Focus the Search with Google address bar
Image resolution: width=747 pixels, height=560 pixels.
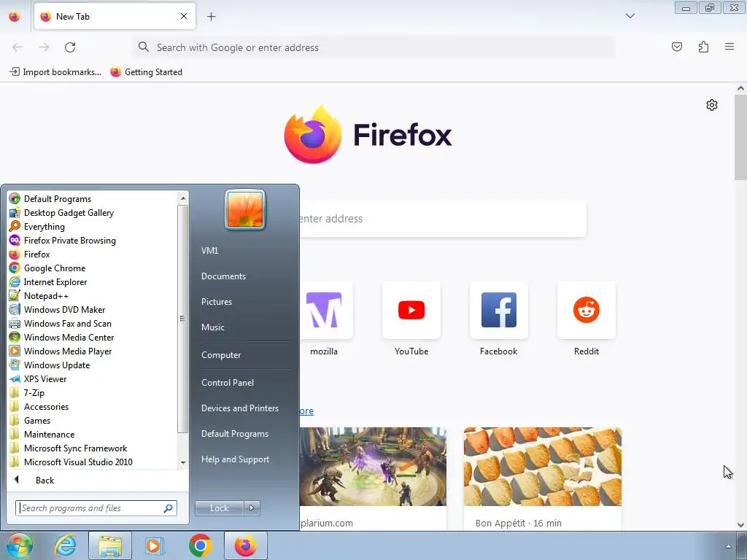(x=374, y=47)
